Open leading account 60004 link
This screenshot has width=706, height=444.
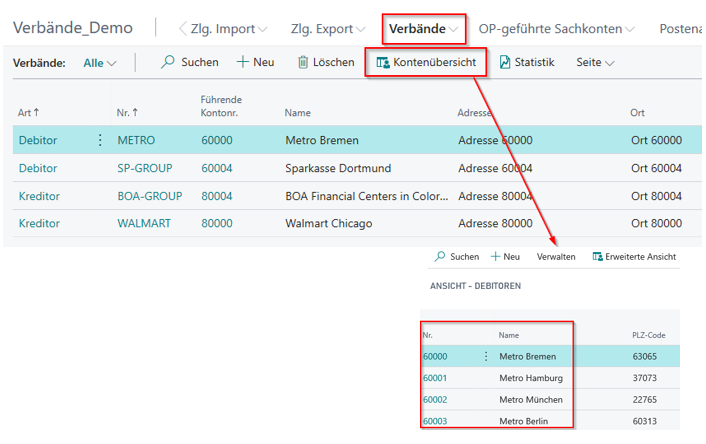click(217, 168)
